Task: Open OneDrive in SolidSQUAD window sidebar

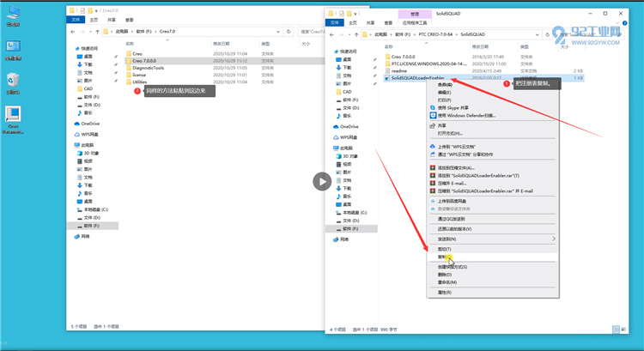Action: (349, 126)
